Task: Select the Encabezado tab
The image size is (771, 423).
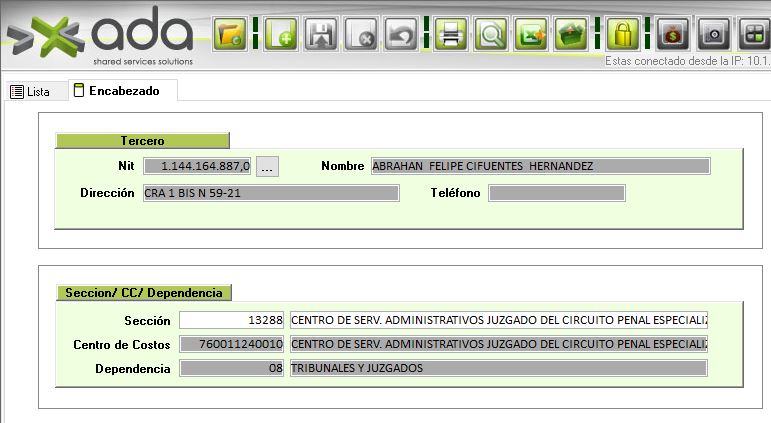Action: click(123, 91)
